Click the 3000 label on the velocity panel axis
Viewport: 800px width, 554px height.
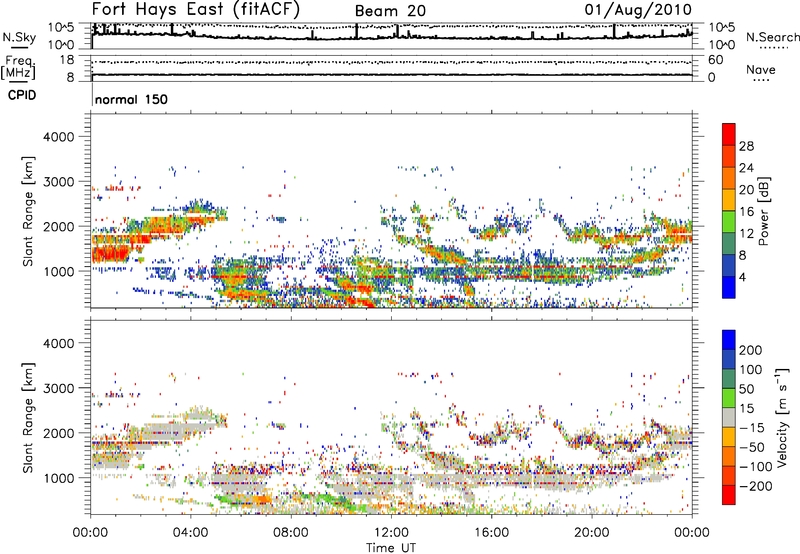point(59,388)
